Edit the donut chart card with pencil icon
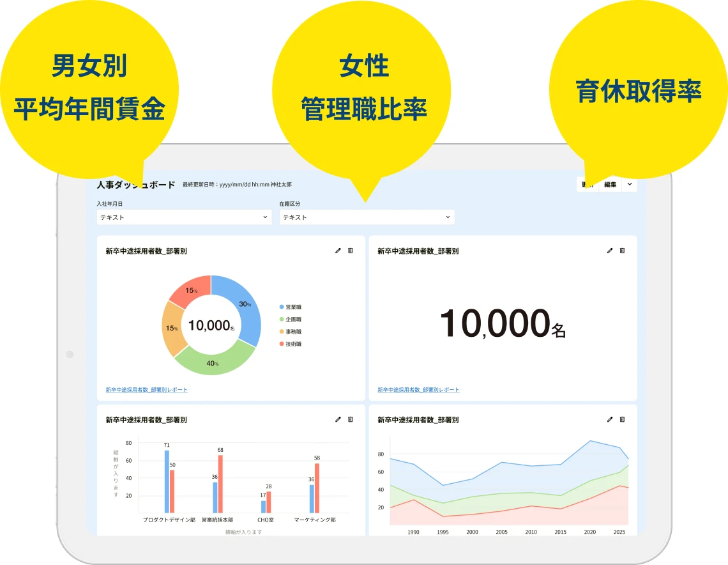The image size is (728, 565). click(338, 251)
